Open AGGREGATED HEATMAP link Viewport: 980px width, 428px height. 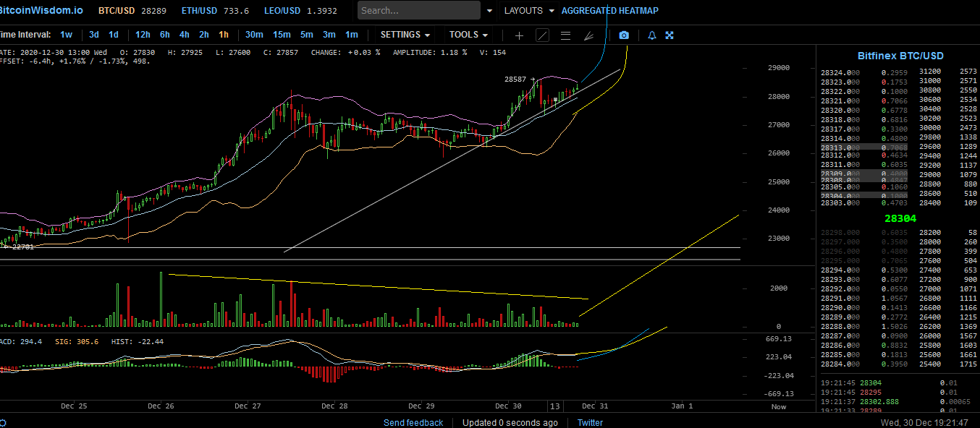click(610, 11)
